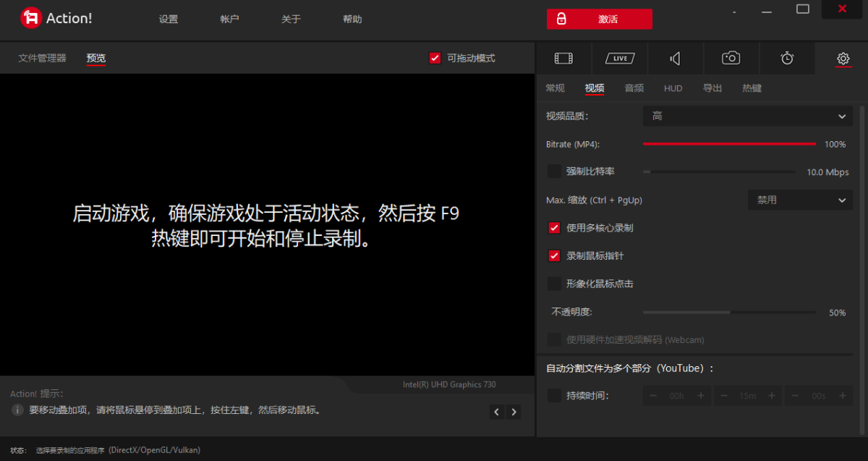
Task: Show the next tip arrow
Action: pyautogui.click(x=514, y=412)
